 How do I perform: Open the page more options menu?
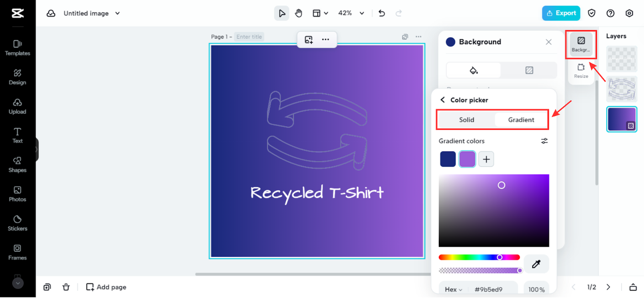coord(419,37)
